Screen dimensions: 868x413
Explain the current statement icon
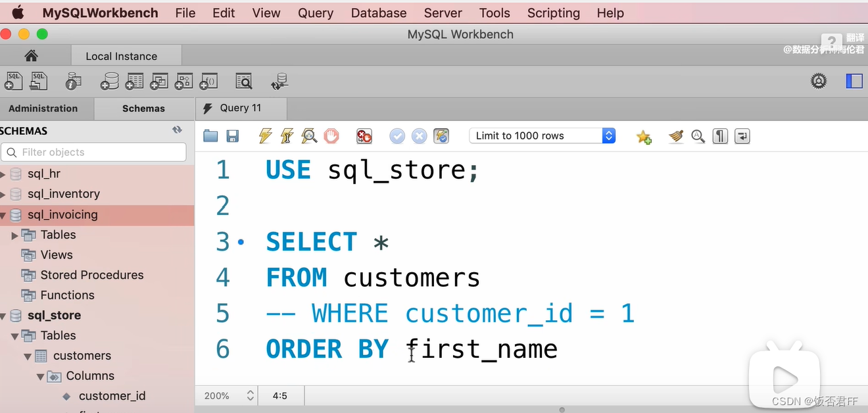[x=309, y=136]
